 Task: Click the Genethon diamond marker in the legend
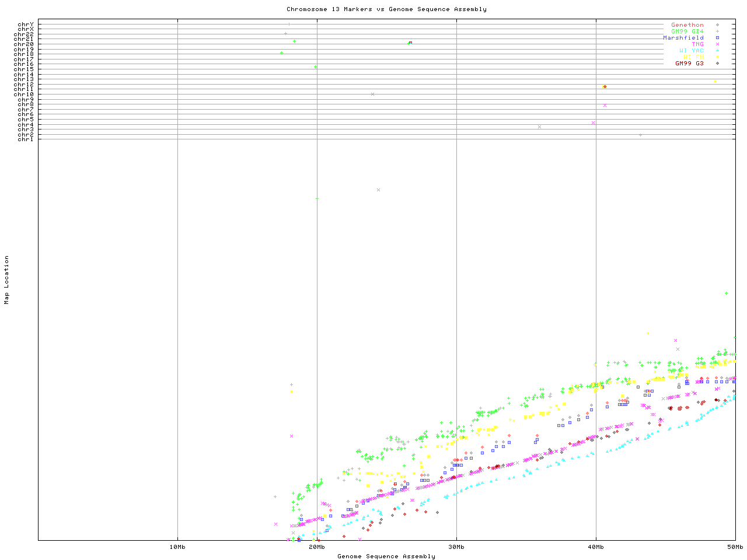pyautogui.click(x=717, y=25)
